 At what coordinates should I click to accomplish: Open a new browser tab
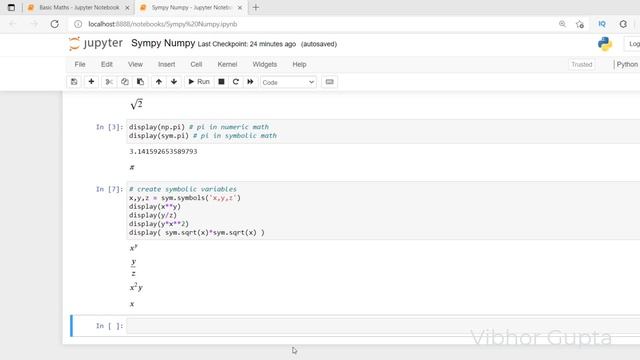[256, 7]
